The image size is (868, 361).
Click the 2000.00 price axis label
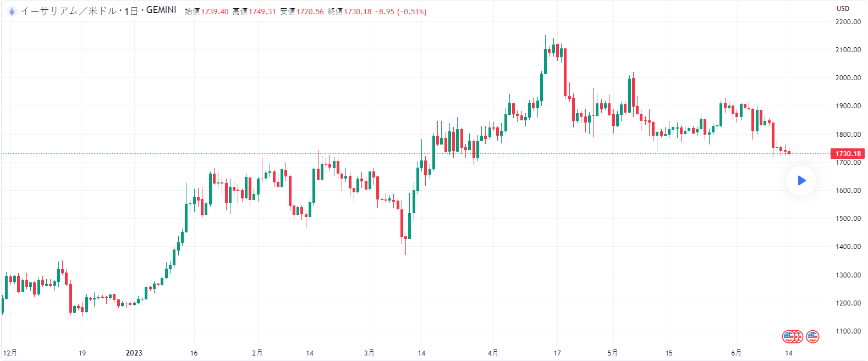coord(848,78)
